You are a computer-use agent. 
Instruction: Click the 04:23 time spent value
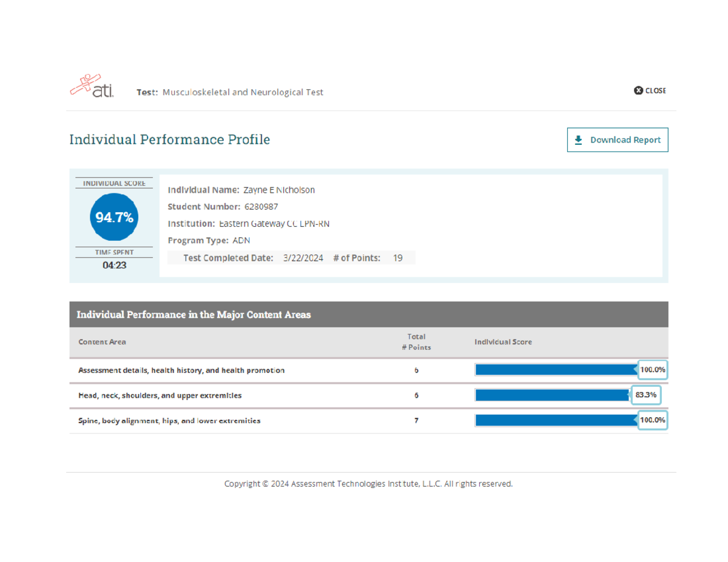(x=114, y=265)
